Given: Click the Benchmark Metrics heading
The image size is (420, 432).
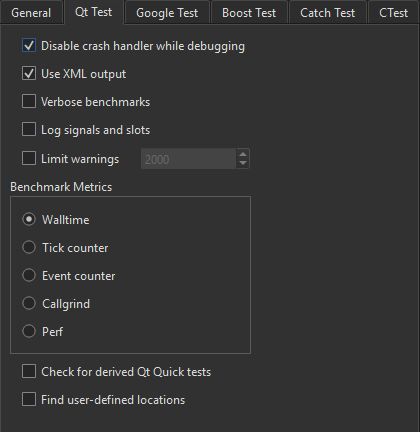Looking at the screenshot, I should point(61,187).
